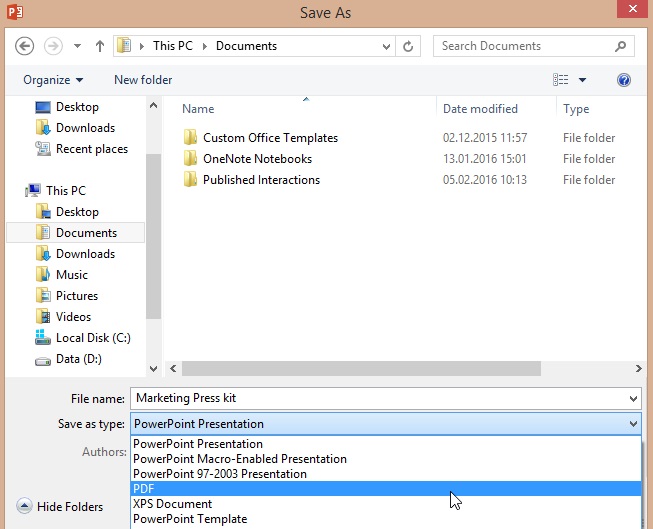Open Videos folder in the sidebar
653x529 pixels.
[63, 317]
